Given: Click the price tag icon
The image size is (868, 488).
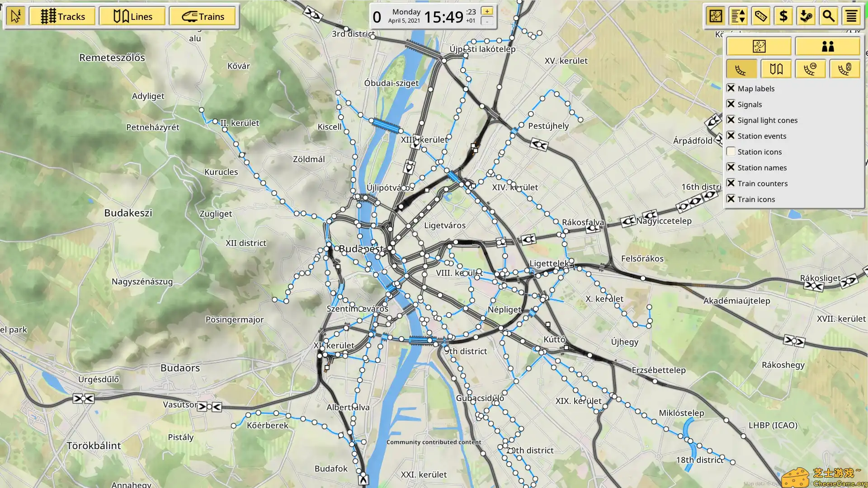Looking at the screenshot, I should coord(761,16).
